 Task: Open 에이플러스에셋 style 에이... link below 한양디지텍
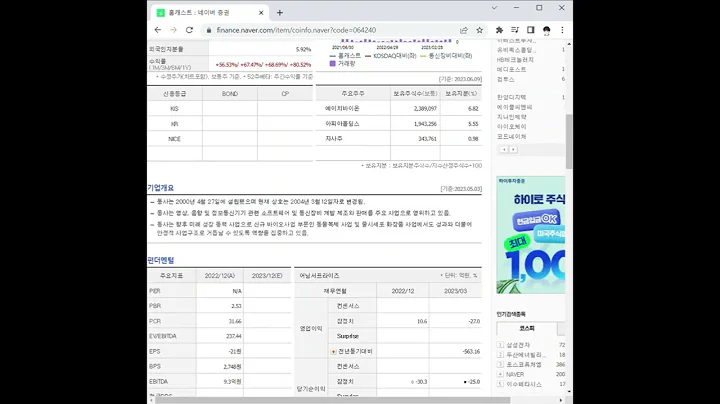(514, 107)
